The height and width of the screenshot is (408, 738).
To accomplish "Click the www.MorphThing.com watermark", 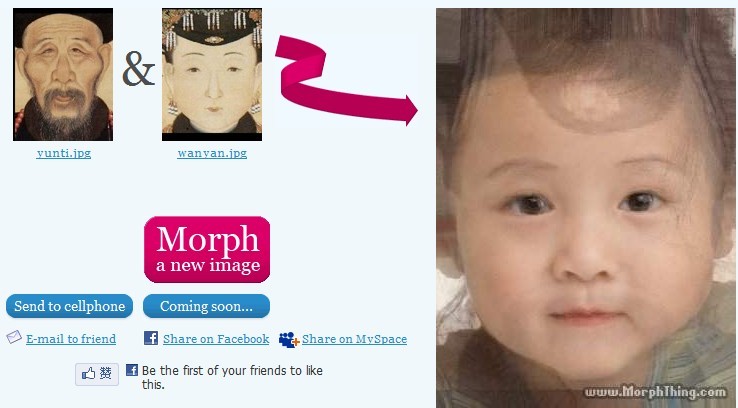I will point(656,392).
